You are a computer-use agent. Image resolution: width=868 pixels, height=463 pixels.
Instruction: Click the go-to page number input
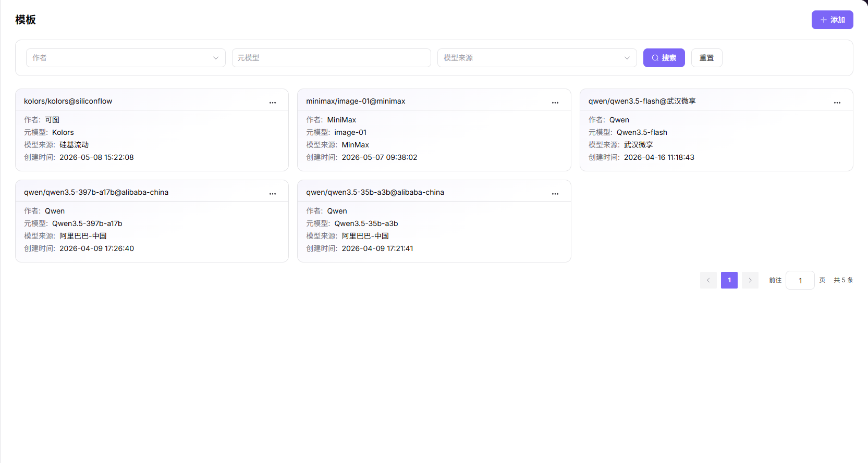click(x=800, y=280)
